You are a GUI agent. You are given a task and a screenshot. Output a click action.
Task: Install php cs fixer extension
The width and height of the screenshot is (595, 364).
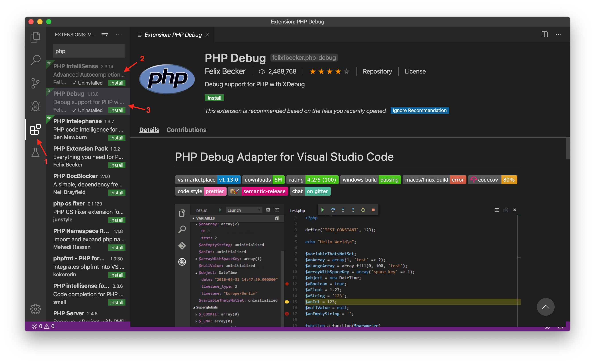click(117, 220)
